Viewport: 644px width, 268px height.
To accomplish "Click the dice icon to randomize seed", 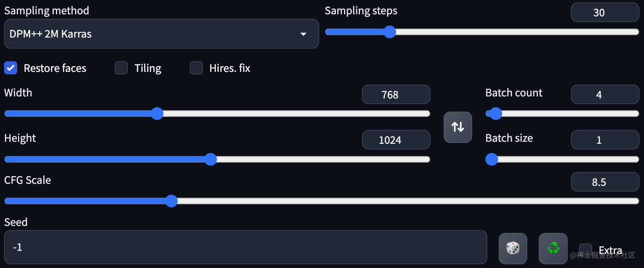I will [513, 248].
